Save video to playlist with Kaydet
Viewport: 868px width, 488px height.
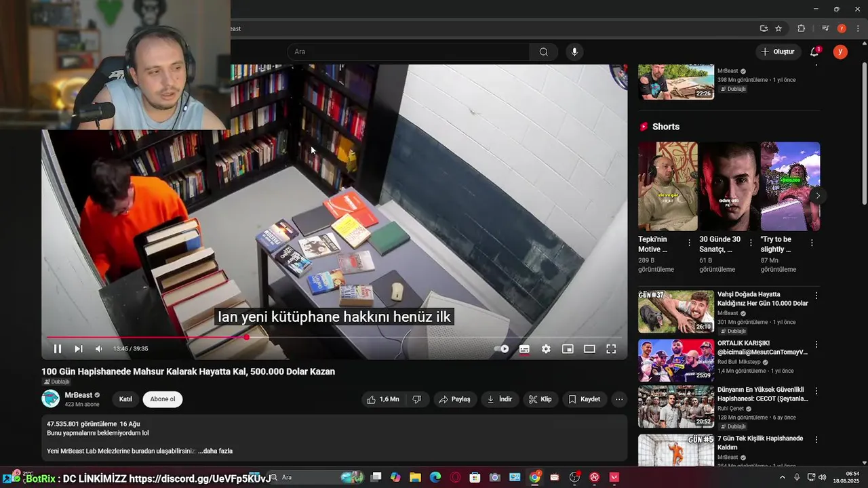tap(584, 399)
